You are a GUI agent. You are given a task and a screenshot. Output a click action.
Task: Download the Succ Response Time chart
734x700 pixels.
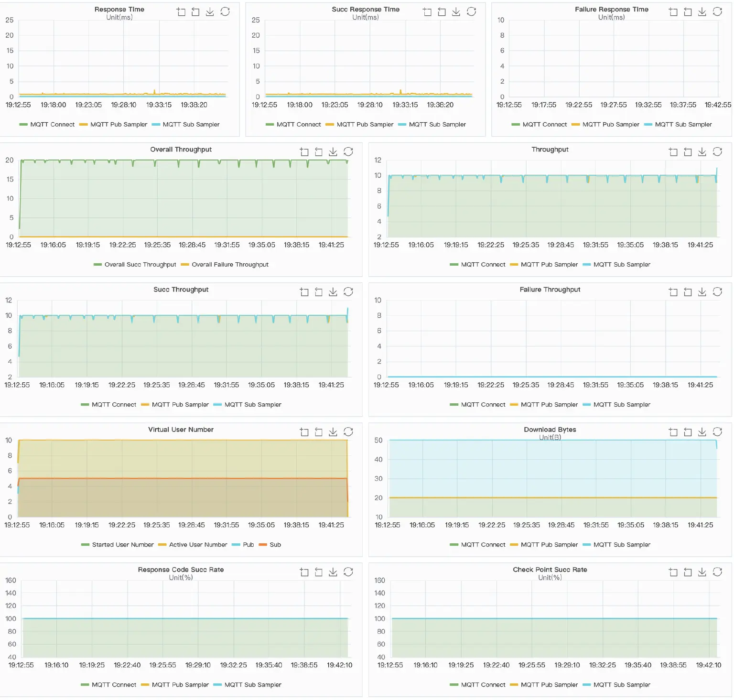[x=456, y=12]
